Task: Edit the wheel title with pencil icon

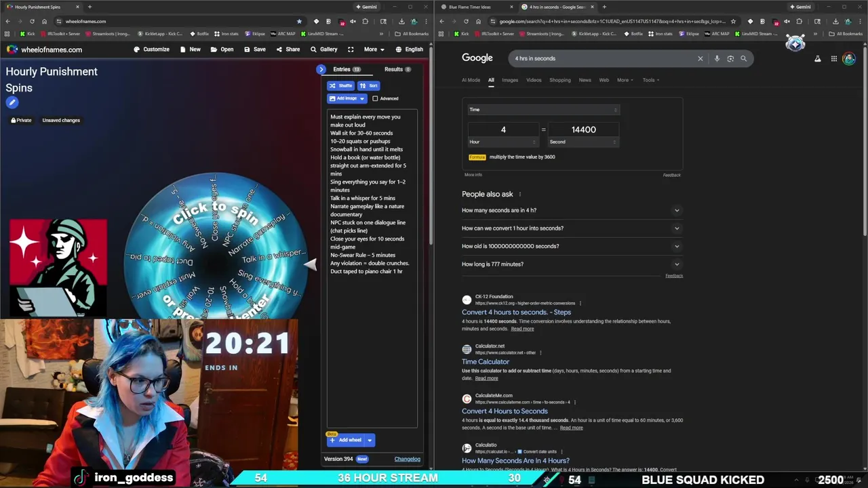Action: point(12,102)
